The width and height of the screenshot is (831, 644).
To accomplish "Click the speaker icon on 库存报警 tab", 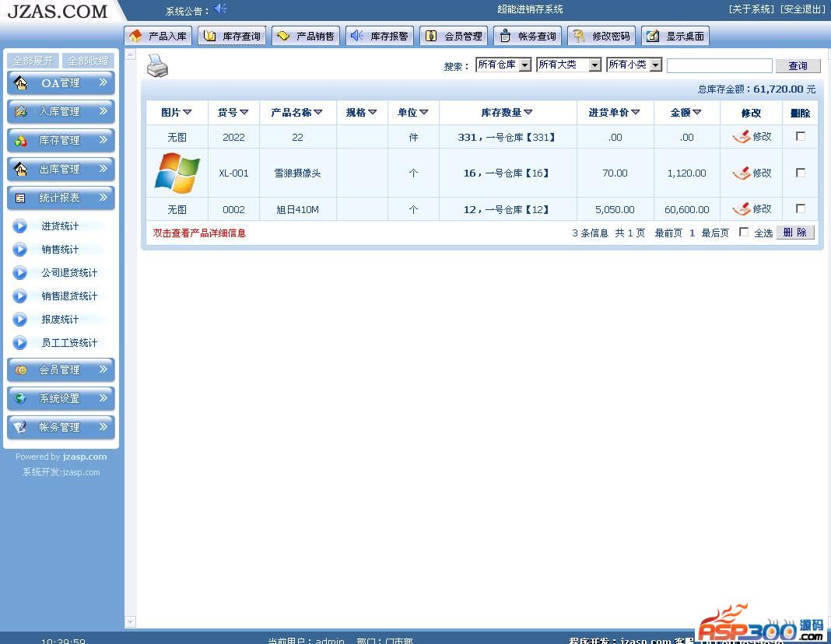I will click(x=357, y=36).
